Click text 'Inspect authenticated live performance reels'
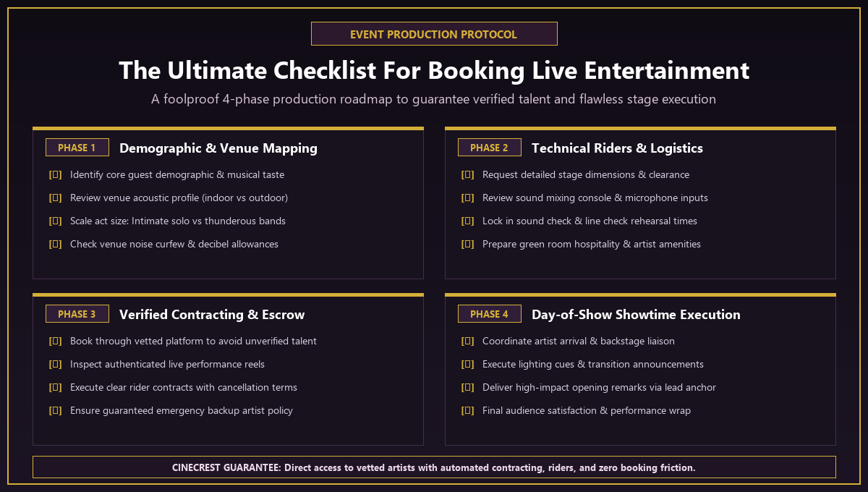 coord(167,365)
